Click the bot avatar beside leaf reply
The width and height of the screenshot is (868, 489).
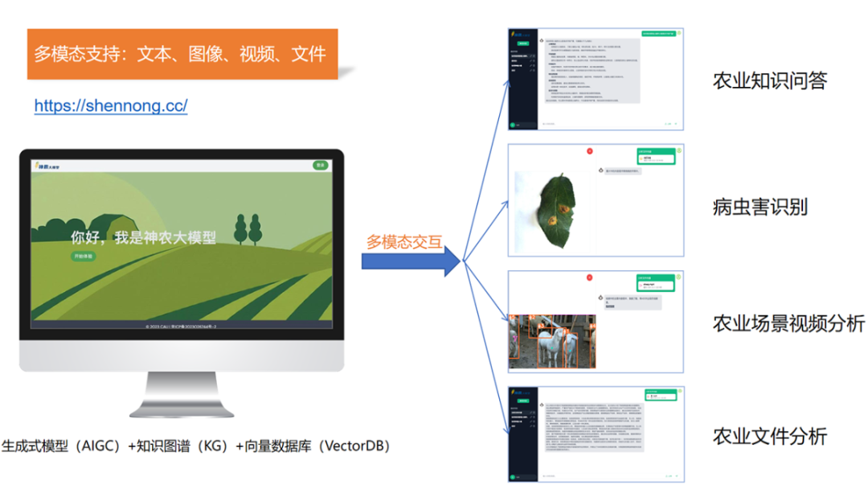(x=600, y=171)
